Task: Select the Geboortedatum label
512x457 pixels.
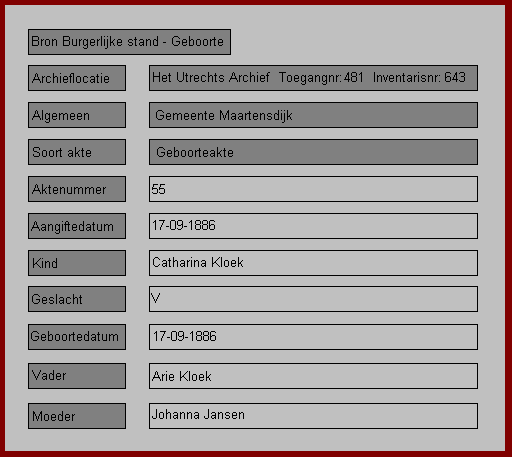Action: point(77,337)
